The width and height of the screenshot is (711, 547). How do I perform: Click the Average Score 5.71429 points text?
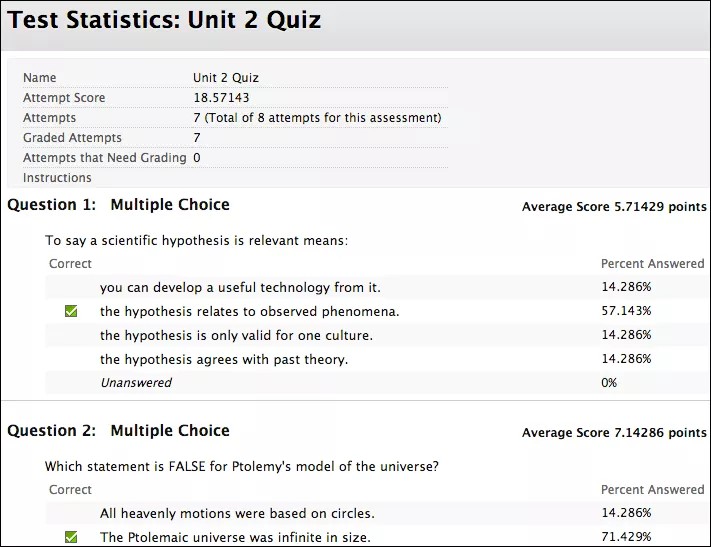[614, 207]
